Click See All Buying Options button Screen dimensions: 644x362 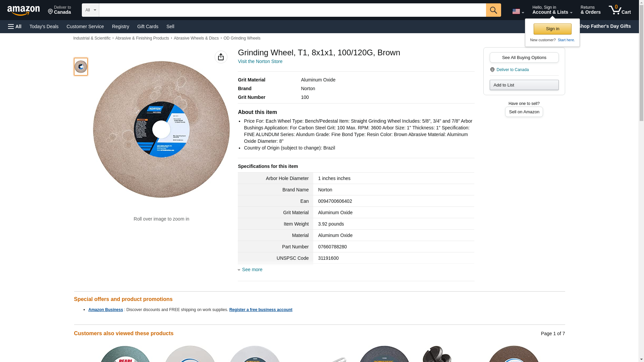524,57
